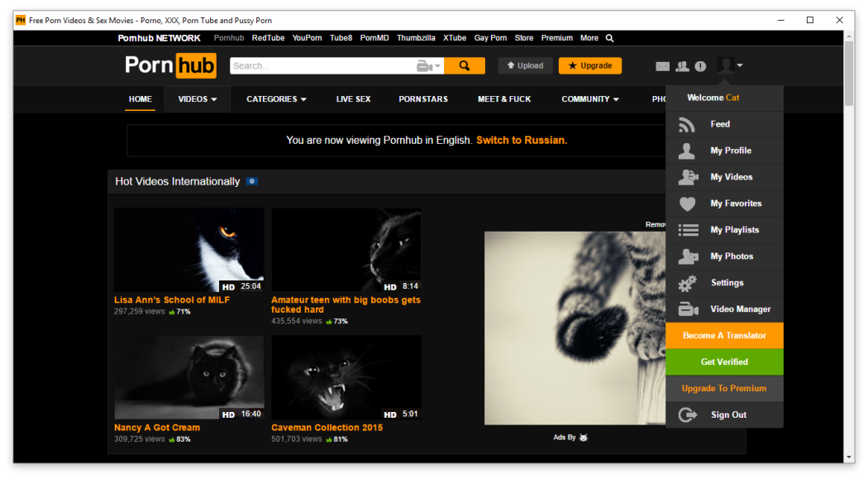Image resolution: width=868 pixels, height=479 pixels.
Task: Open the 25:04 video thumbnail
Action: [188, 250]
